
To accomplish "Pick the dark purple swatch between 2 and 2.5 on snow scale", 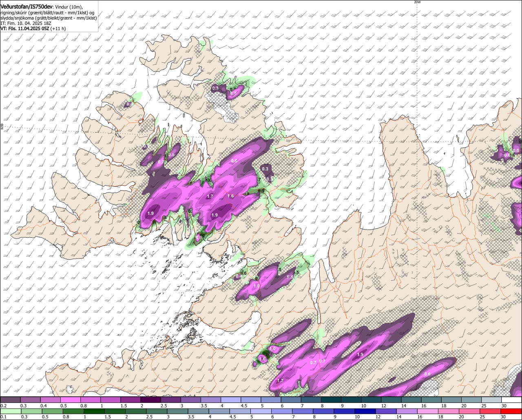I will (150, 400).
